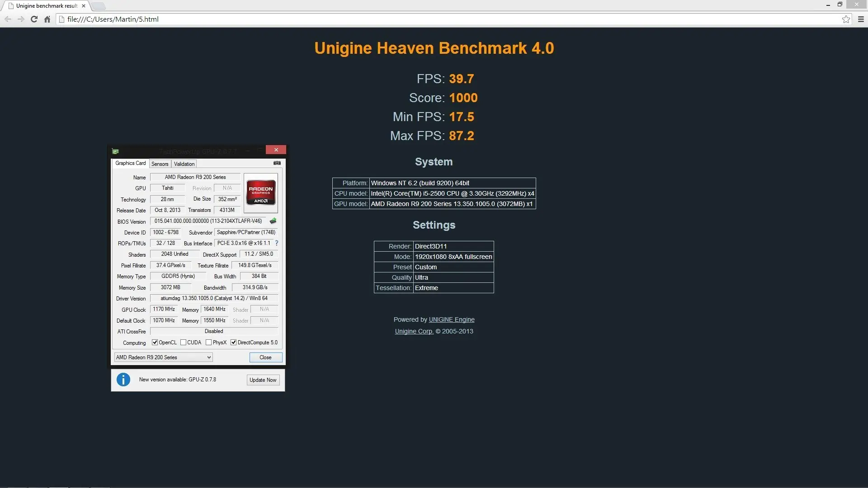Click the Update Now button
Image resolution: width=868 pixels, height=488 pixels.
pos(263,380)
